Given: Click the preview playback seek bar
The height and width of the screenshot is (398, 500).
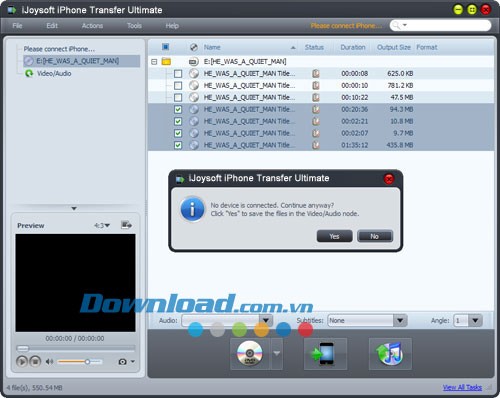Looking at the screenshot, I should point(76,349).
